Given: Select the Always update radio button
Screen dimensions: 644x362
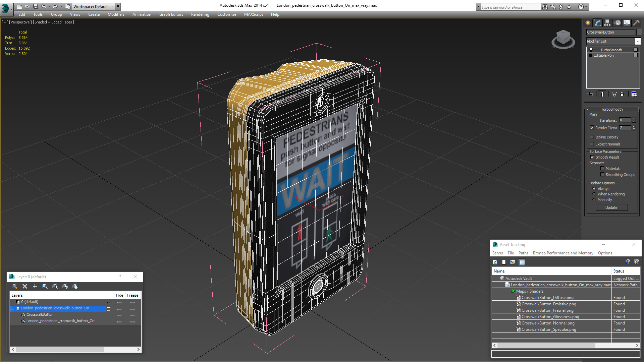Looking at the screenshot, I should pos(594,189).
